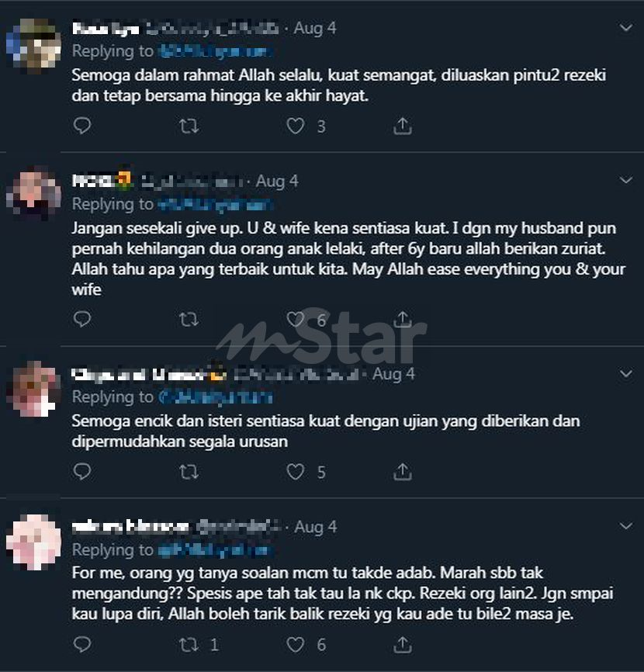Retweet the 'Jangan sesekali give up' tweet
644x672 pixels.
click(x=189, y=319)
